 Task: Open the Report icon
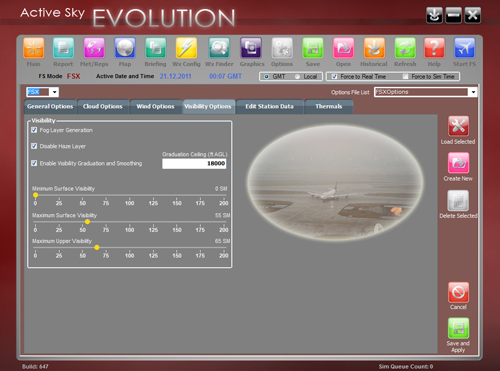tap(63, 48)
